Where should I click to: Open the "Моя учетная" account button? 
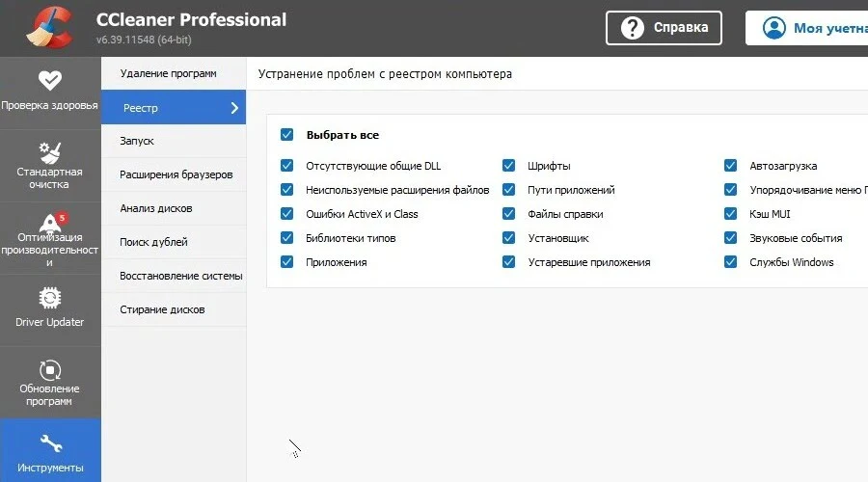(810, 28)
